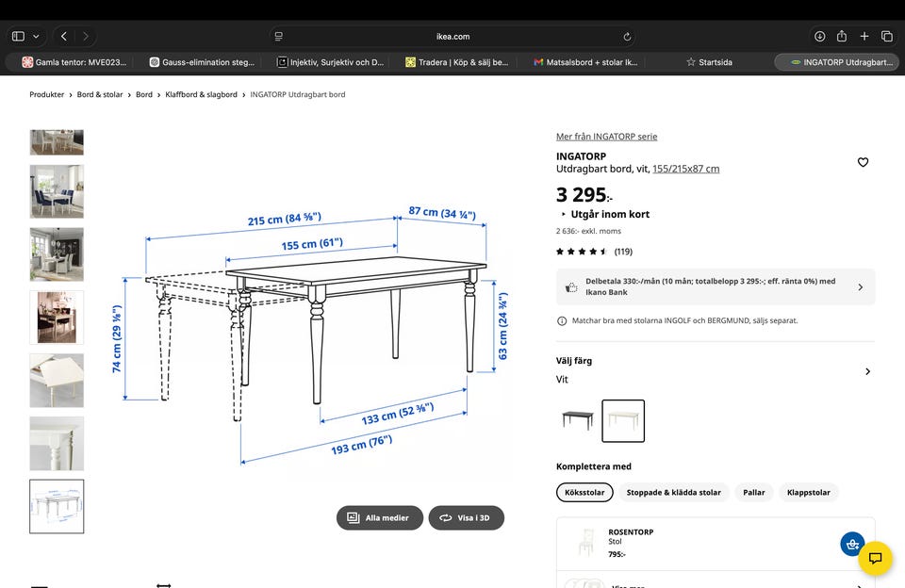Show the Safari tab overview
The width and height of the screenshot is (905, 588).
(887, 36)
